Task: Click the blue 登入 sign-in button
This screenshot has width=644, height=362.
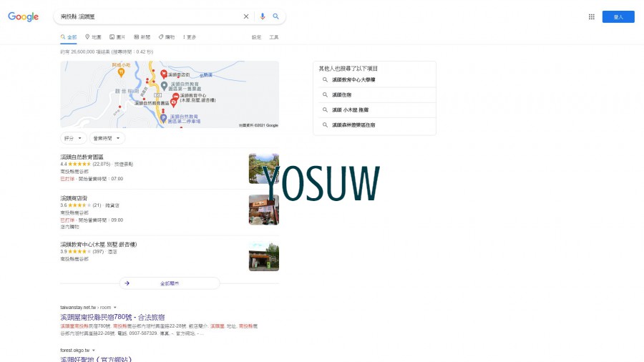Action: [618, 16]
